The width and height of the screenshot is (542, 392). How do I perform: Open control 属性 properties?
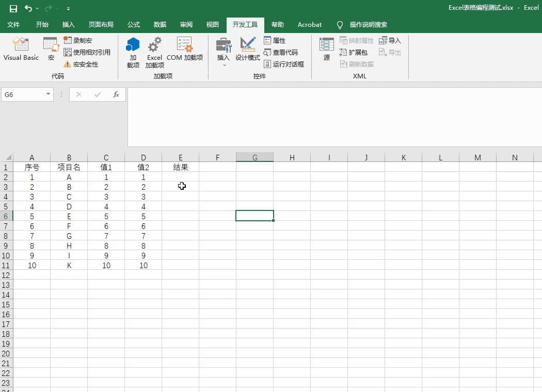[x=275, y=40]
